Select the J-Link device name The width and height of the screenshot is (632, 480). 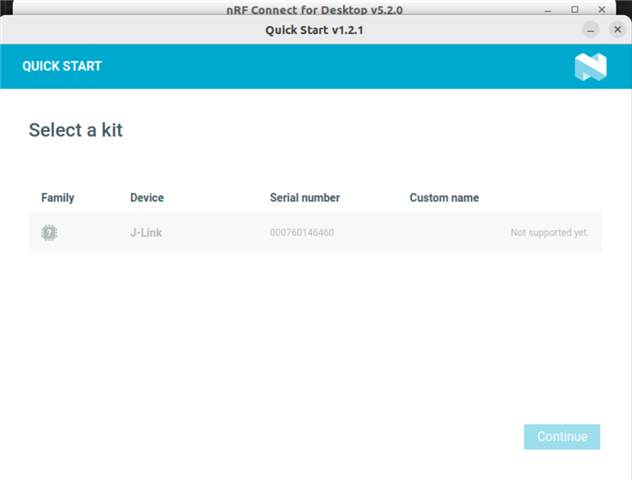[146, 233]
